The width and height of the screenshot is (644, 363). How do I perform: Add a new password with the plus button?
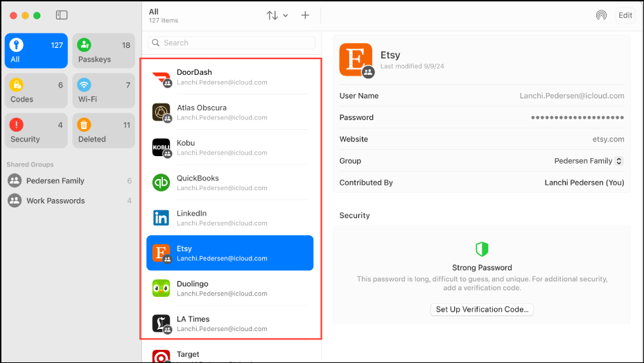pyautogui.click(x=305, y=16)
